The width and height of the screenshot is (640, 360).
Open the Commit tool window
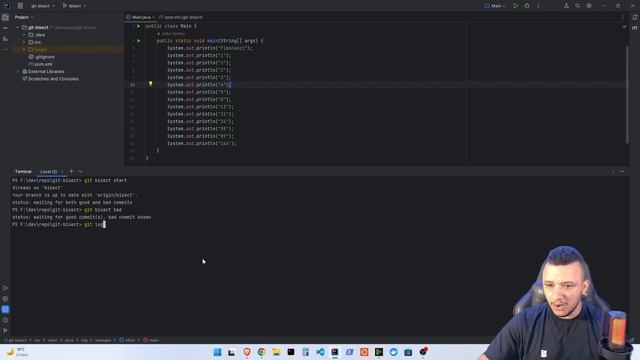pyautogui.click(x=5, y=28)
